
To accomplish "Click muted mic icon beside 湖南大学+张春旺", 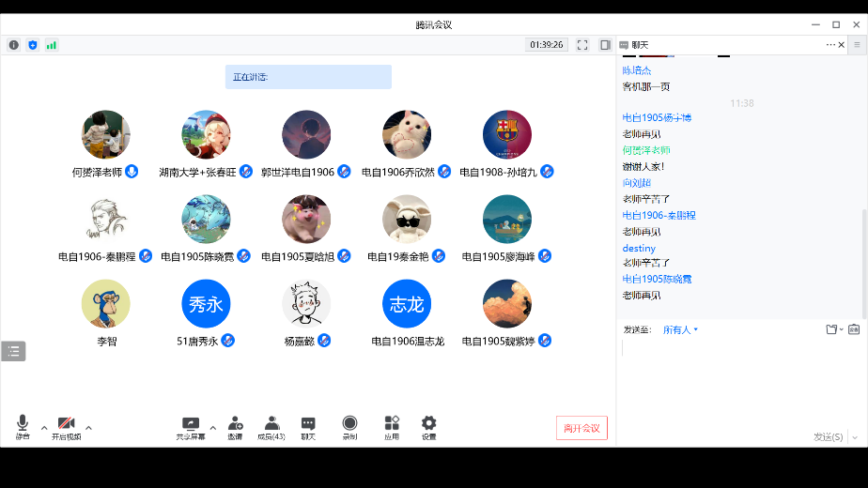I will click(x=246, y=172).
